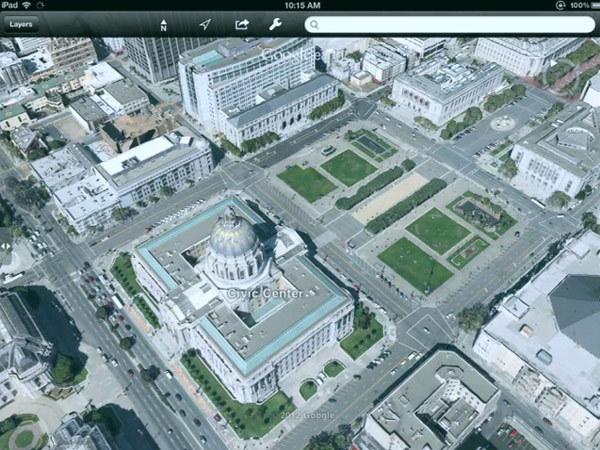Tap the City Hall dome

pyautogui.click(x=234, y=237)
